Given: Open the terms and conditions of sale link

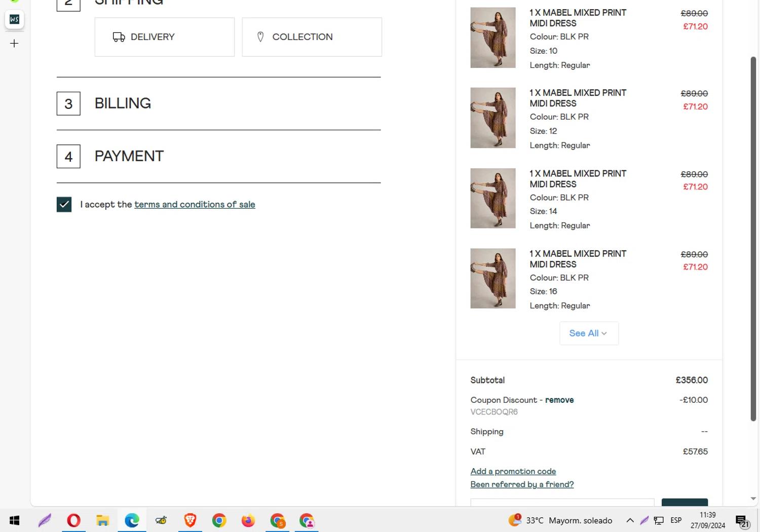Looking at the screenshot, I should 195,205.
